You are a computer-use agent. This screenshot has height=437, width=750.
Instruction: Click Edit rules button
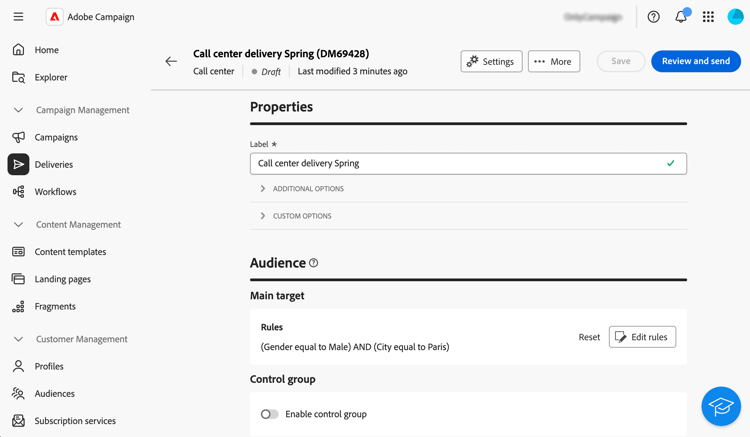(642, 337)
